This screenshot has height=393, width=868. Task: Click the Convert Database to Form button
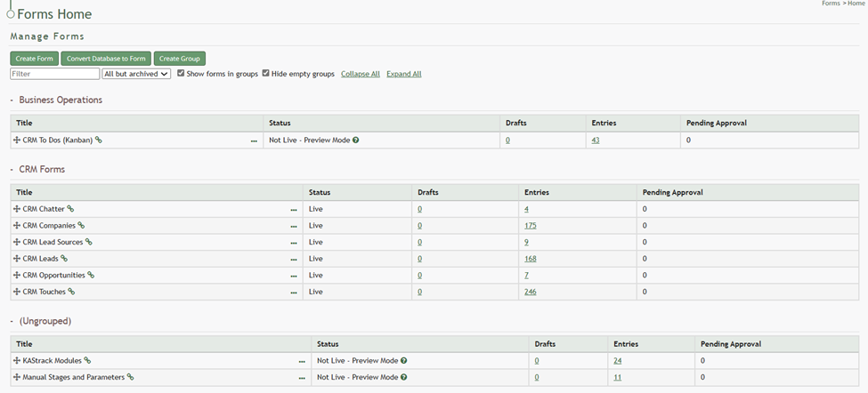point(106,59)
